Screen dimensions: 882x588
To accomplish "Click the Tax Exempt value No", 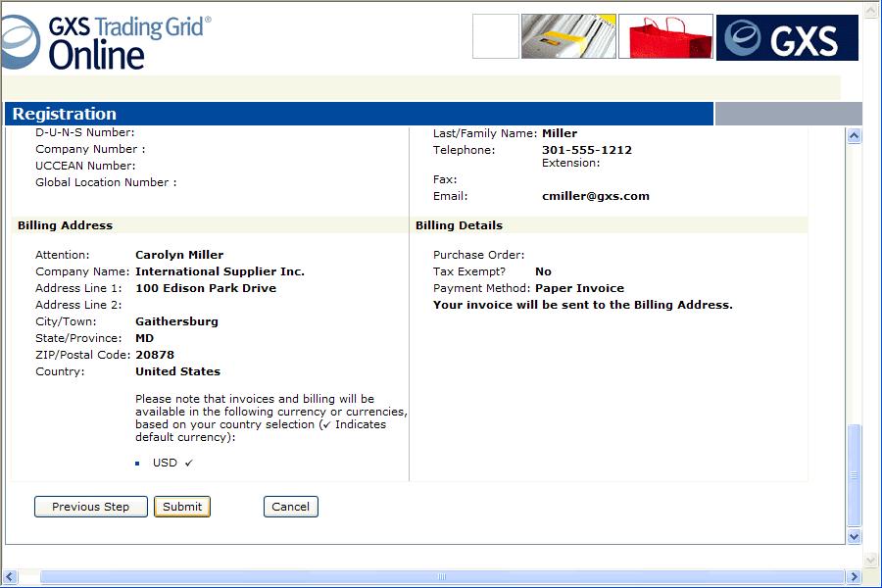I will (543, 271).
